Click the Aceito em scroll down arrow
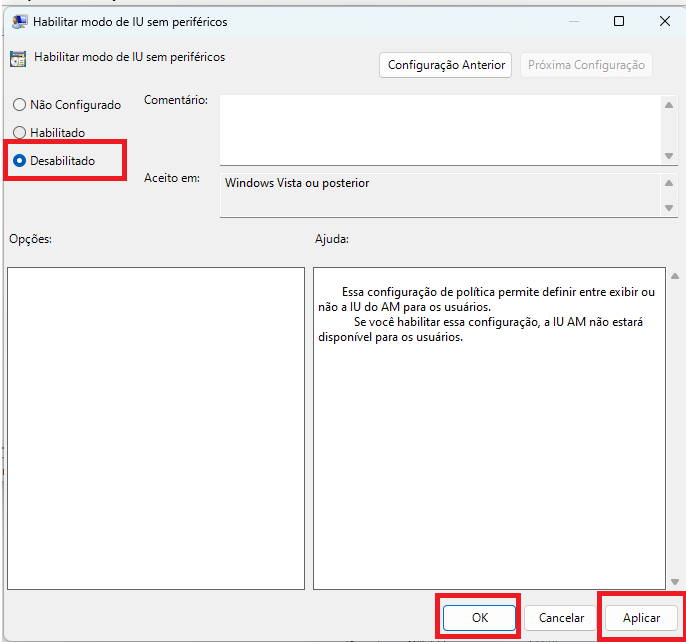Image resolution: width=686 pixels, height=642 pixels. [670, 208]
